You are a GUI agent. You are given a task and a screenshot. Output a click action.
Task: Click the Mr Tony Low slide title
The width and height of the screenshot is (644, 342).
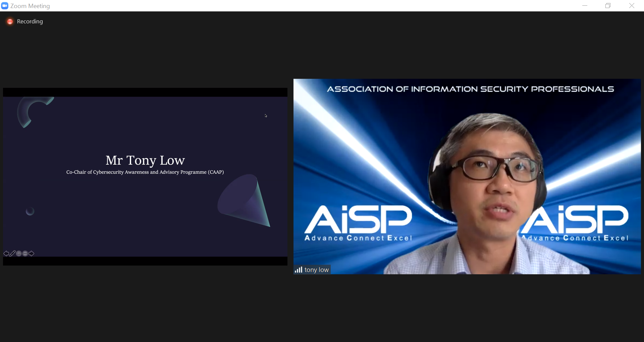[145, 160]
